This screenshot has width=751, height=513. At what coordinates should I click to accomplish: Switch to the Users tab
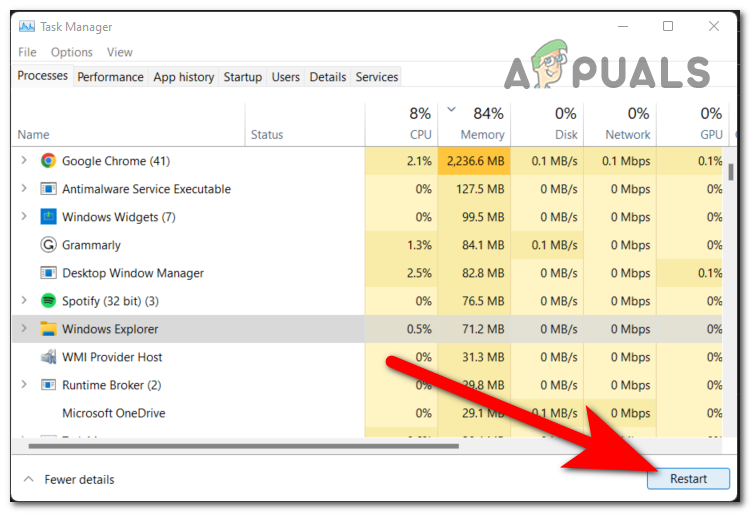pos(285,77)
